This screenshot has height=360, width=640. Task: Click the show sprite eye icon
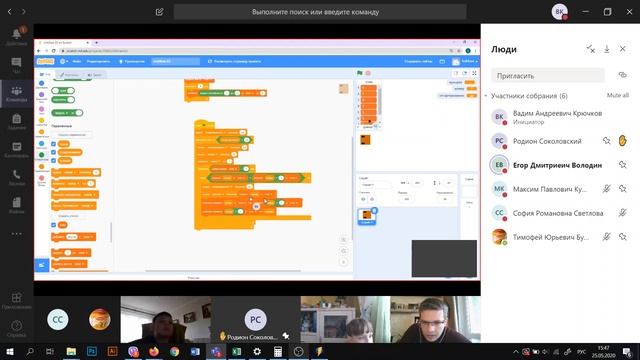click(x=363, y=199)
